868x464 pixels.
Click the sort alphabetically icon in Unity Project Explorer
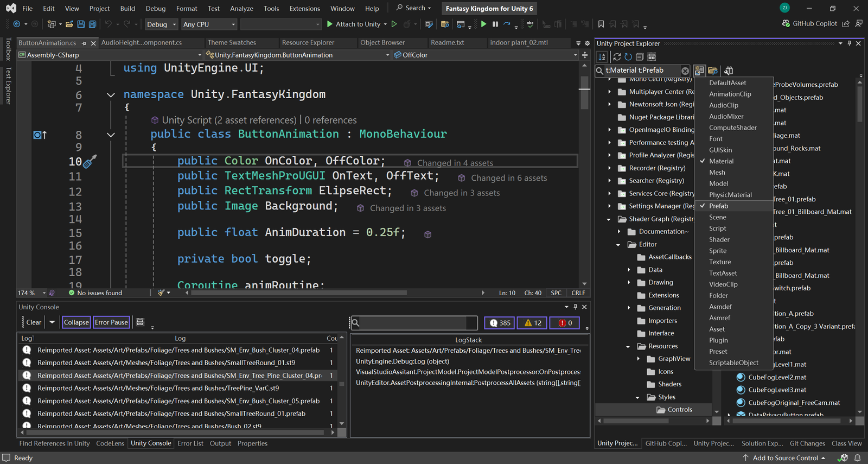(602, 57)
